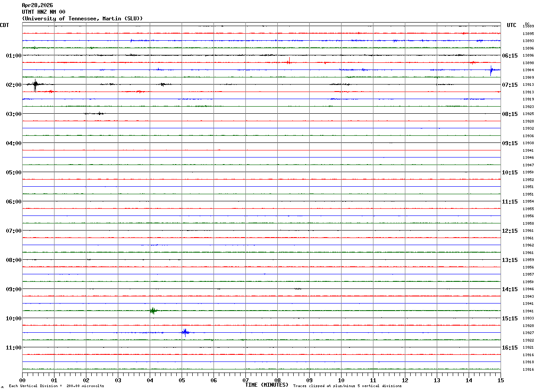Screen dimensions: 536x392
Task: Click the '10:15' UTC time label
Action: (510, 173)
